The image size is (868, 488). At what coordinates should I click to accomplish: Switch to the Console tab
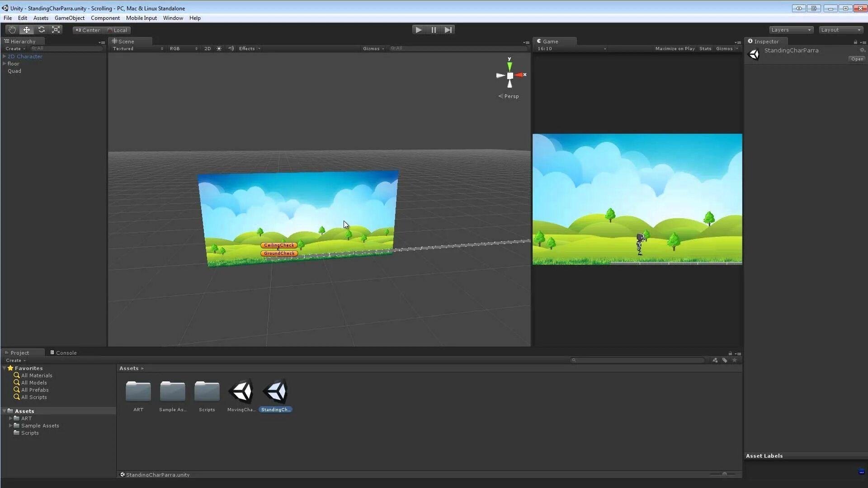coord(64,353)
